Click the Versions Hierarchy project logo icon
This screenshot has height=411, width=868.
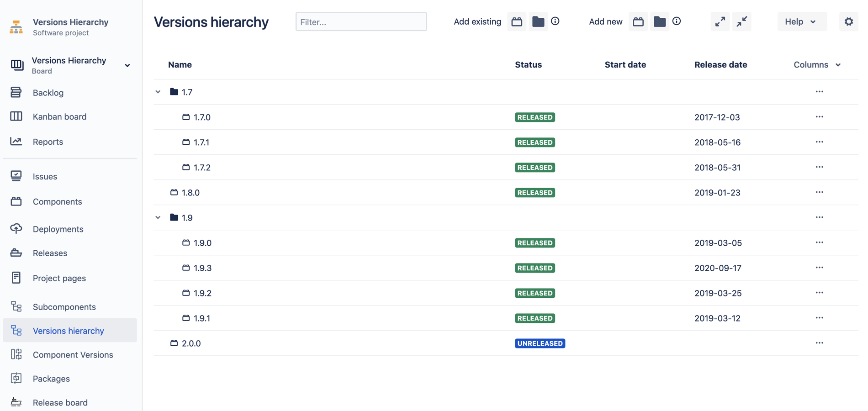coord(16,27)
